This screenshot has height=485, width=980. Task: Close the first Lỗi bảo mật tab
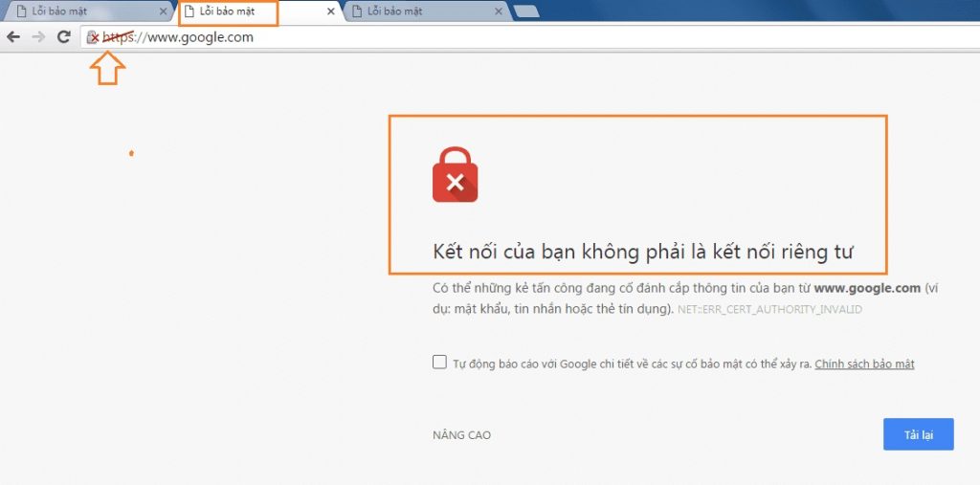pyautogui.click(x=163, y=11)
